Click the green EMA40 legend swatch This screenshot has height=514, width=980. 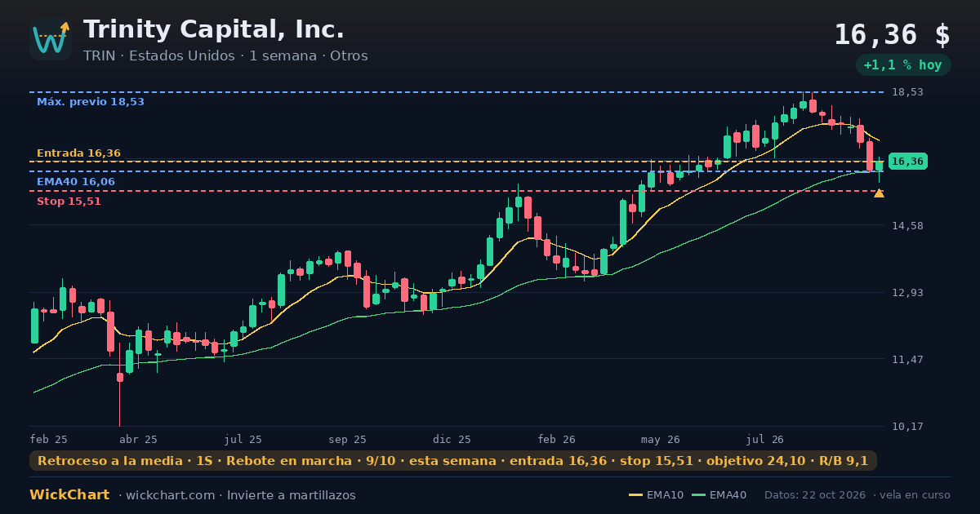(x=698, y=495)
